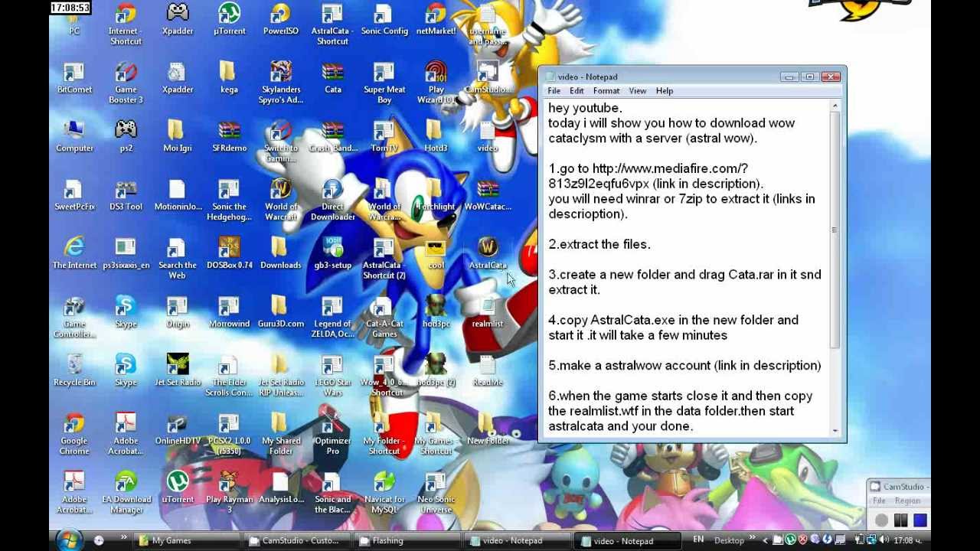Screen dimensions: 980x551
Task: Open Navicat for MySQL shortcut
Action: pos(384,494)
